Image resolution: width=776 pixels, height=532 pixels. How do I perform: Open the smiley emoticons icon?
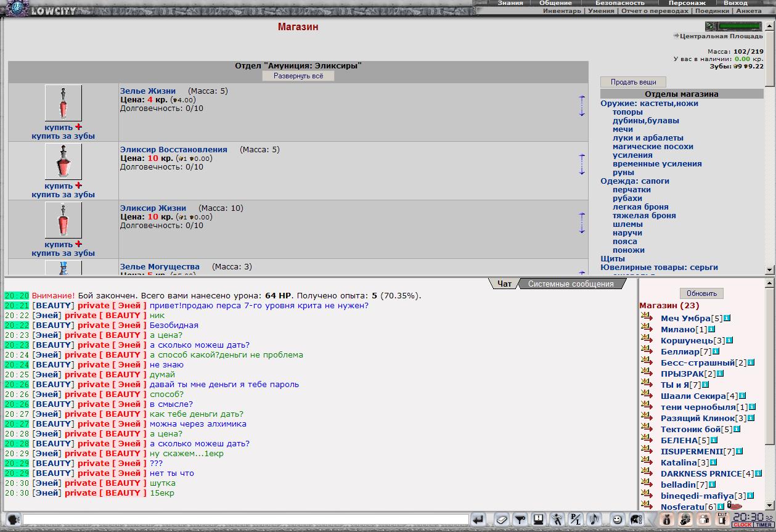pos(616,519)
